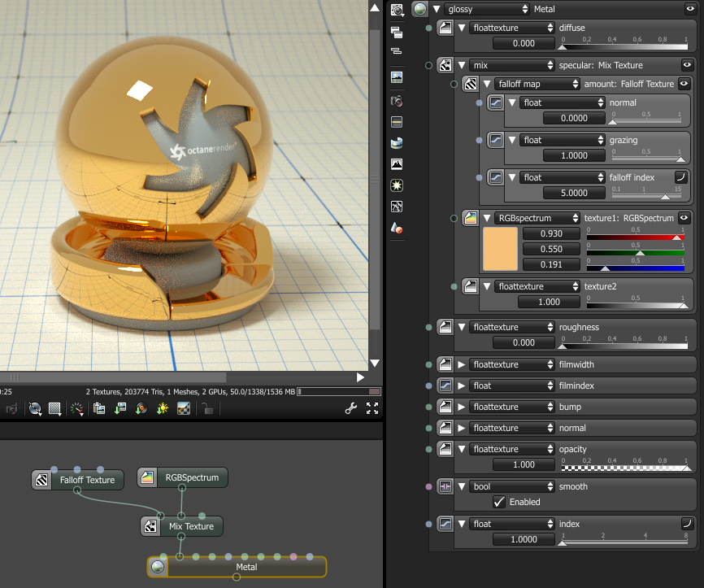This screenshot has width=704, height=588.
Task: Open the falloff map type dropdown
Action: point(537,84)
